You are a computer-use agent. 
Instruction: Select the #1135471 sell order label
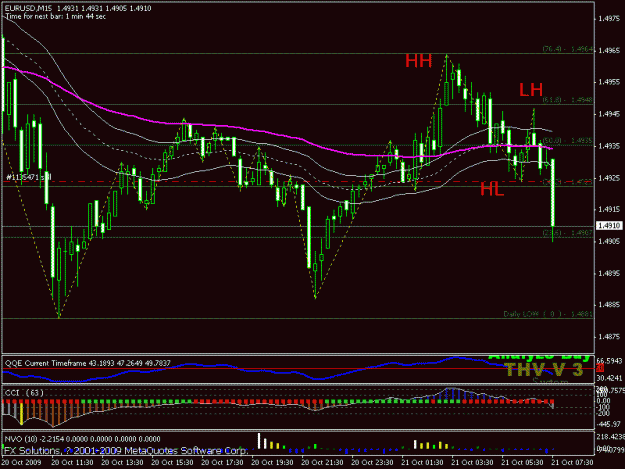point(29,177)
